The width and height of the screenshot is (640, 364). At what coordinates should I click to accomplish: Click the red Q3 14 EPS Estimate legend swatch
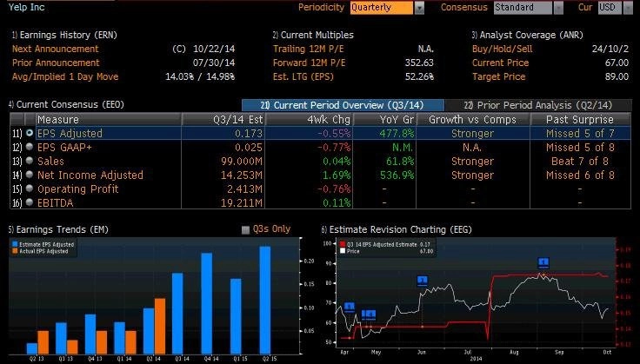(343, 244)
